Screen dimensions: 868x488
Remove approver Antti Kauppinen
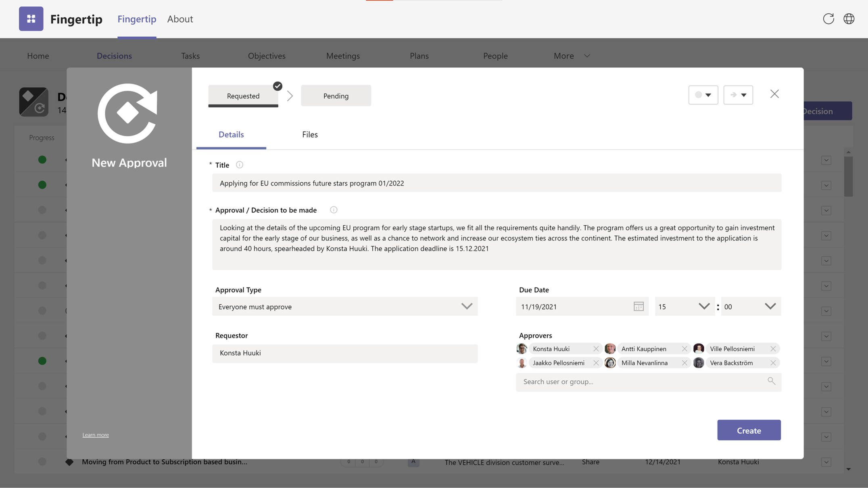coord(684,348)
